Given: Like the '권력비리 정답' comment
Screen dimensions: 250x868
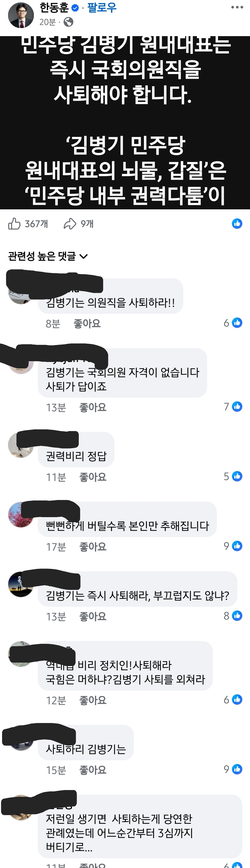Looking at the screenshot, I should tap(93, 477).
